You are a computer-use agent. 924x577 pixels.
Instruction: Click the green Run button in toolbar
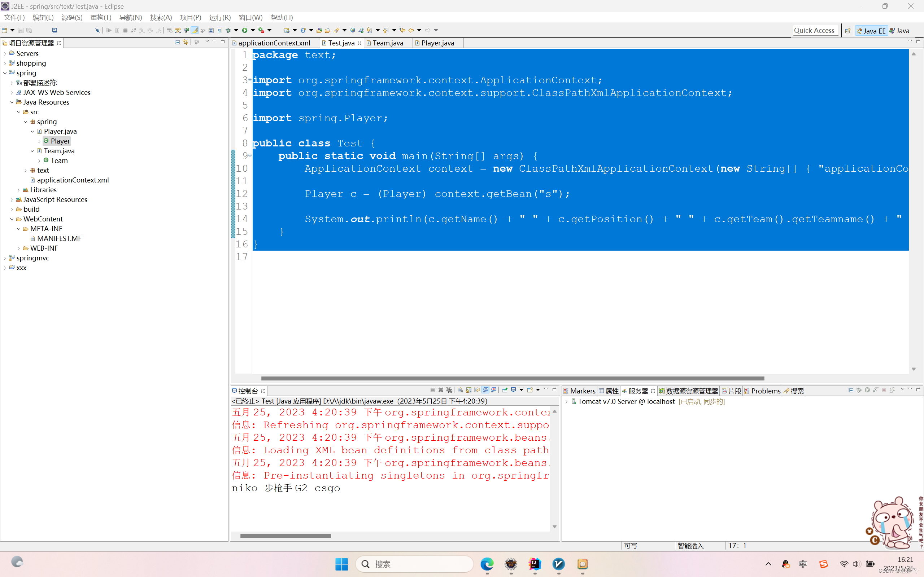(245, 30)
